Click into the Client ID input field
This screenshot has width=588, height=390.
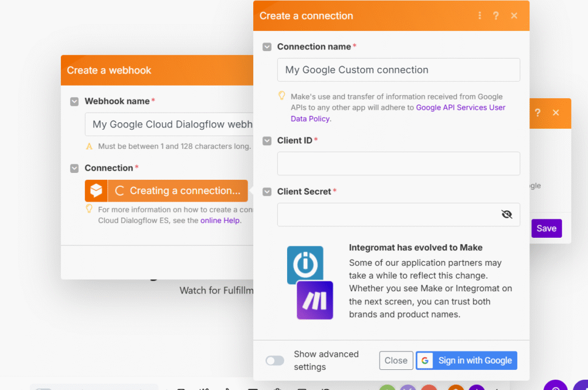(x=399, y=164)
